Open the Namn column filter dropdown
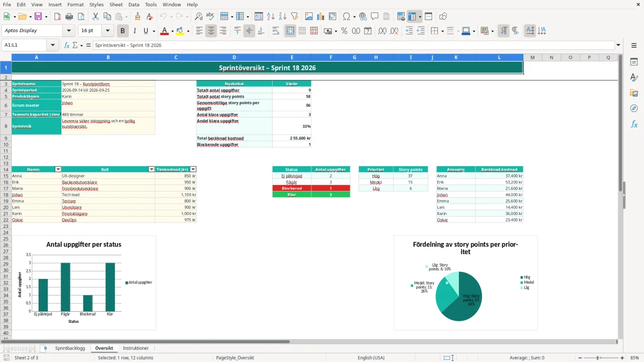This screenshot has height=362, width=644. (x=58, y=169)
